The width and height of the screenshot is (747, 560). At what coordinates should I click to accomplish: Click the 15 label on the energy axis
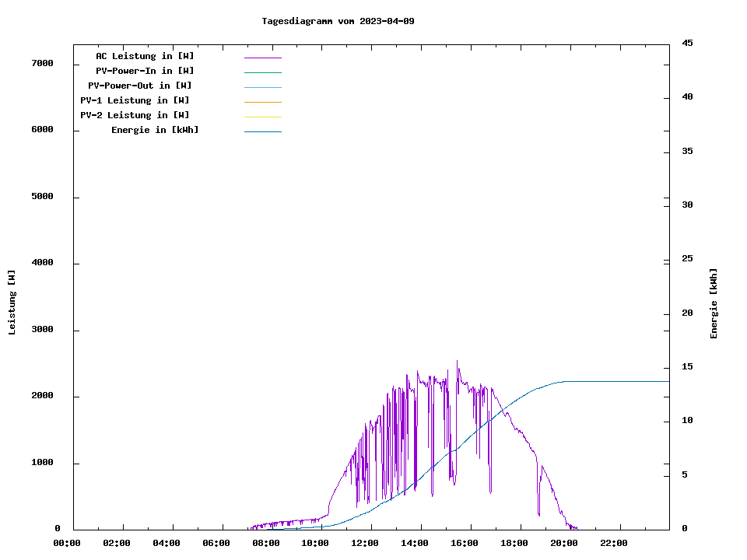coord(687,366)
